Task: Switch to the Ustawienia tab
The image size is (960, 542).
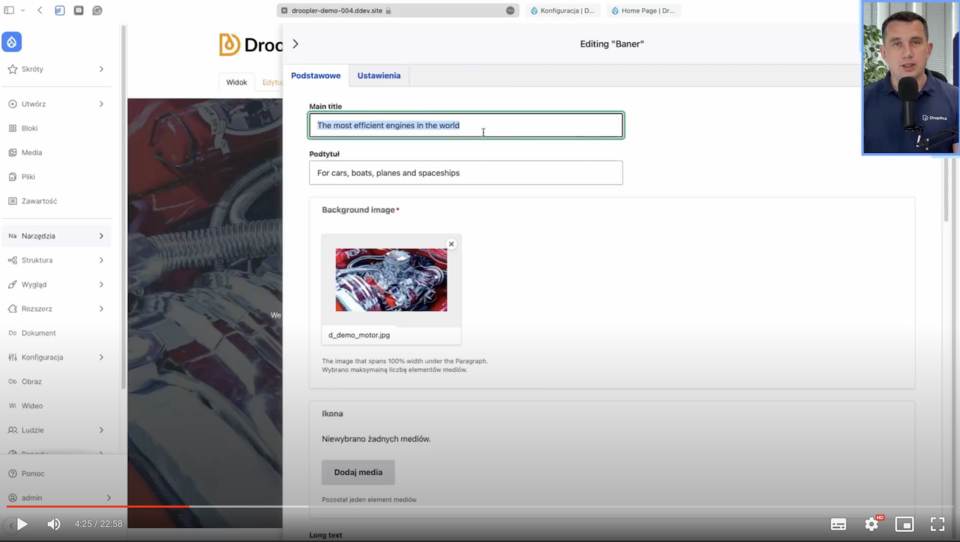Action: [x=379, y=75]
